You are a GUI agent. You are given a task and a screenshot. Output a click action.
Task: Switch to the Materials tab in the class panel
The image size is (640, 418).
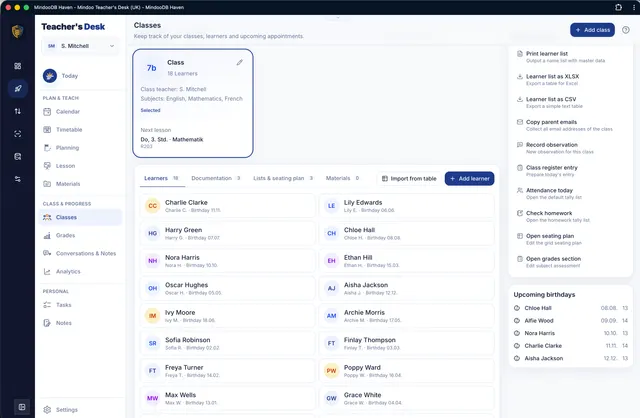click(x=342, y=178)
